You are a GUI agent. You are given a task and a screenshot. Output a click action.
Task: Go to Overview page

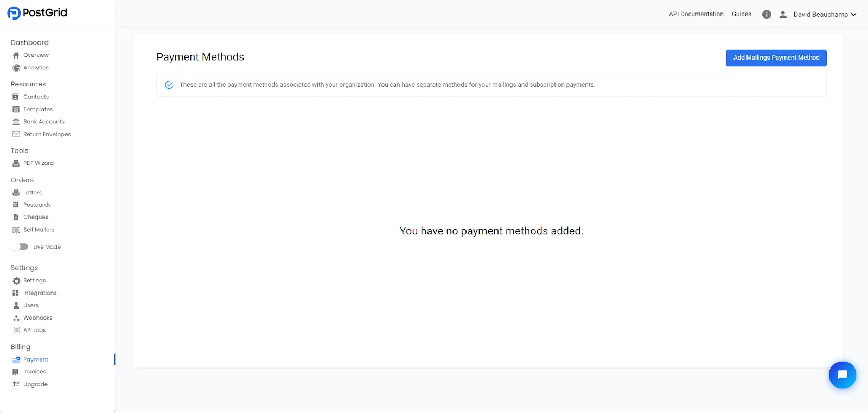(36, 55)
